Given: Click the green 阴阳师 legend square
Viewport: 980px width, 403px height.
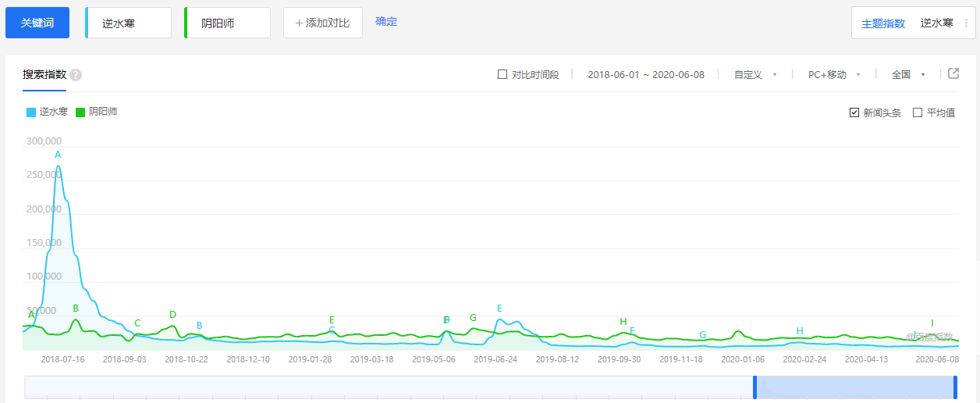Looking at the screenshot, I should point(80,112).
